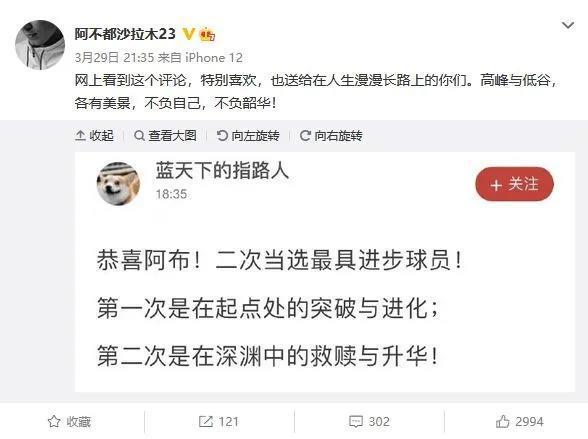This screenshot has width=588, height=439.
Task: Repost using the share icon showing 121
Action: pos(219,421)
